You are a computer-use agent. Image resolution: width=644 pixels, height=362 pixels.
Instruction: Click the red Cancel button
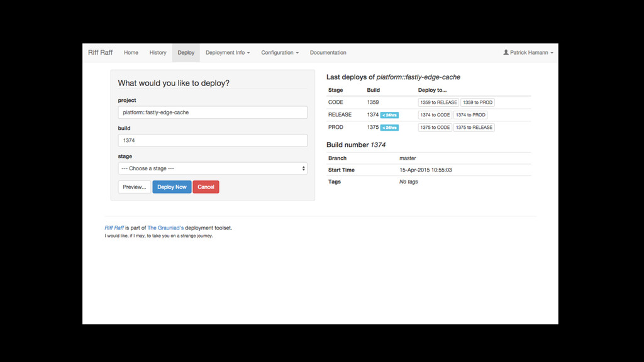[206, 187]
